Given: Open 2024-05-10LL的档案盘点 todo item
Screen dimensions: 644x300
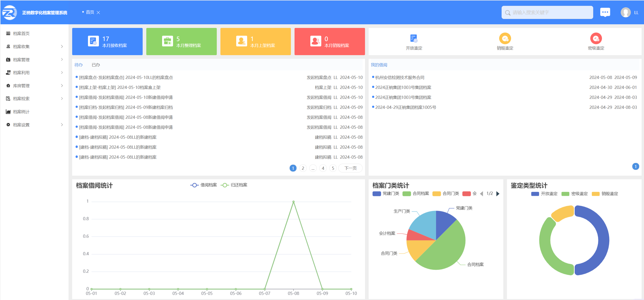Looking at the screenshot, I should pyautogui.click(x=126, y=77).
